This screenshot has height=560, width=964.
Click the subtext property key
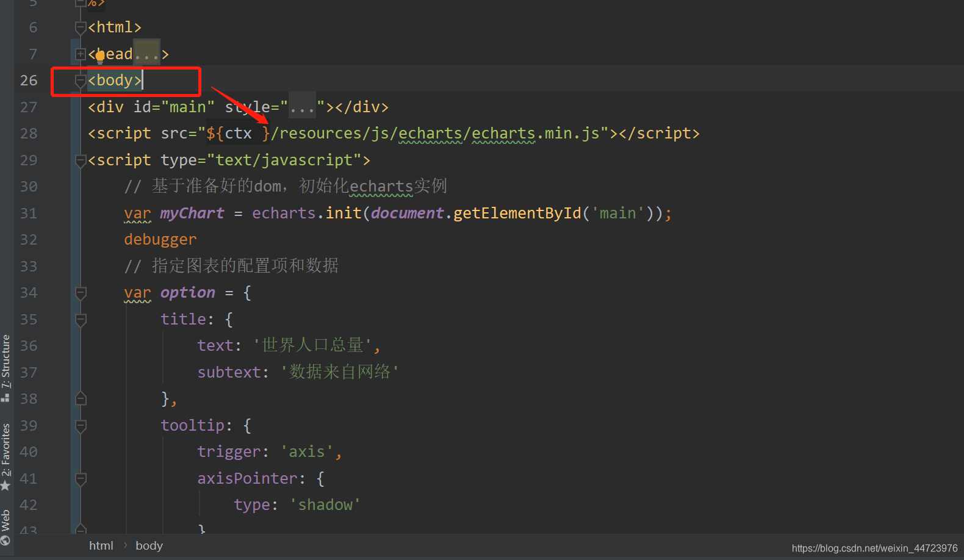tap(229, 372)
